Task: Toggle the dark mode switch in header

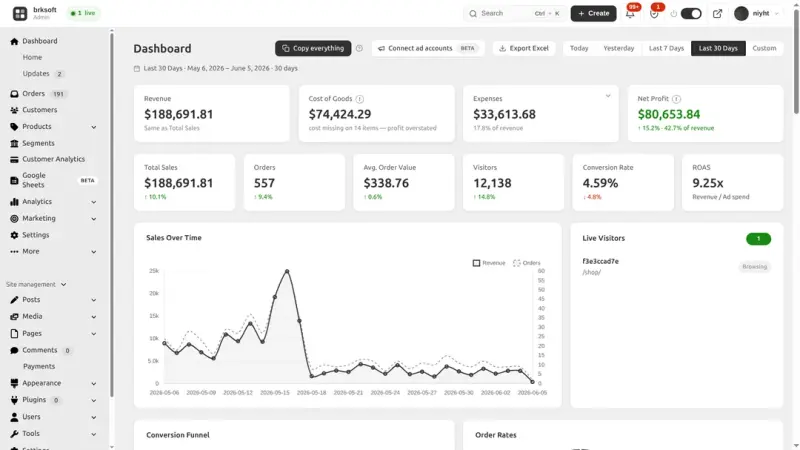Action: point(691,14)
